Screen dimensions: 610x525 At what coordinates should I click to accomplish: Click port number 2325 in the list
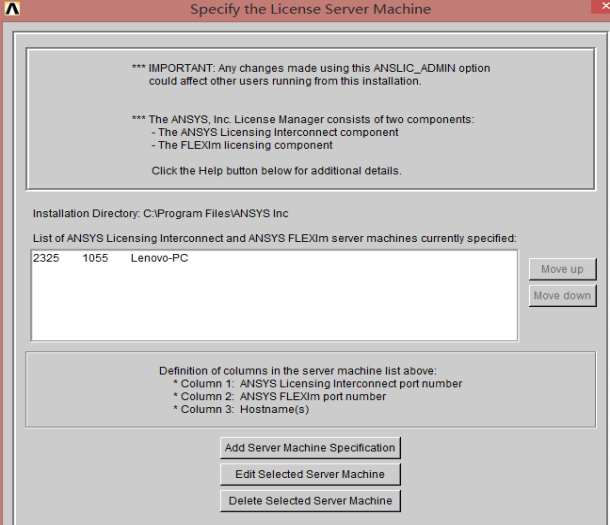pos(46,259)
